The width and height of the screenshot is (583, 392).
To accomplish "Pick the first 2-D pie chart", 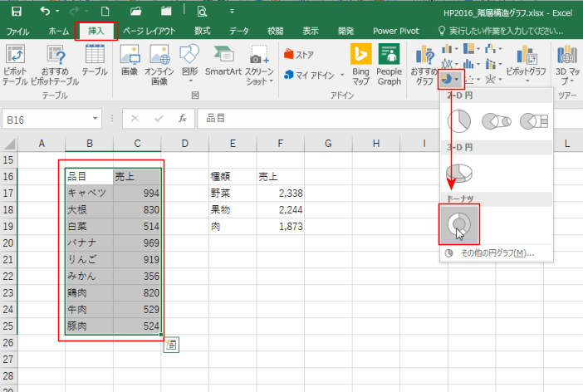I will [458, 121].
